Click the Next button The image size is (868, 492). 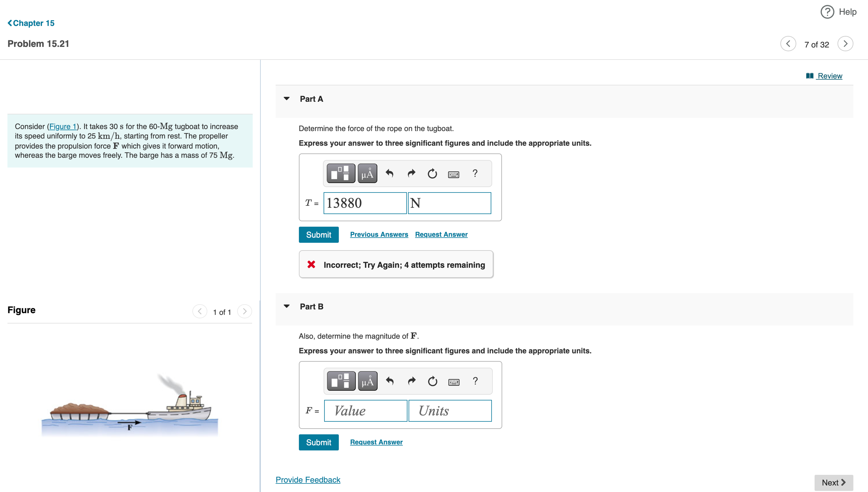833,482
